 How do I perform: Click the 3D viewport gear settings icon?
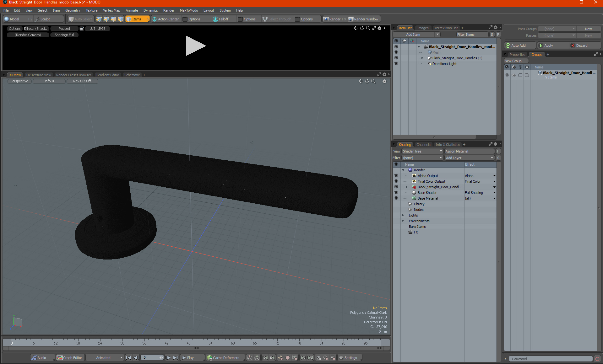pyautogui.click(x=384, y=81)
